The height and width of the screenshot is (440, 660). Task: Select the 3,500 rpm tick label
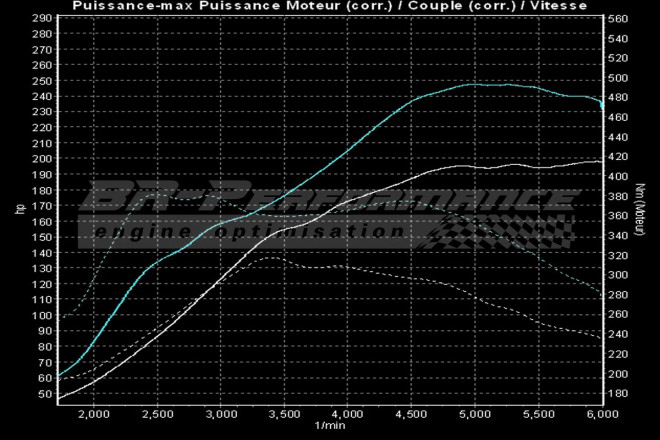point(285,413)
